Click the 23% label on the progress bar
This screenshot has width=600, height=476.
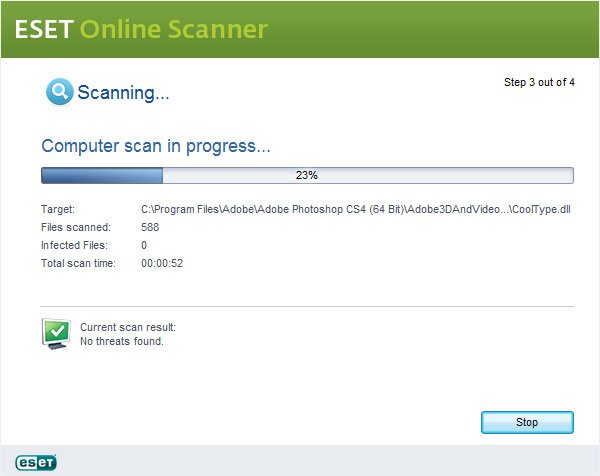pos(306,175)
